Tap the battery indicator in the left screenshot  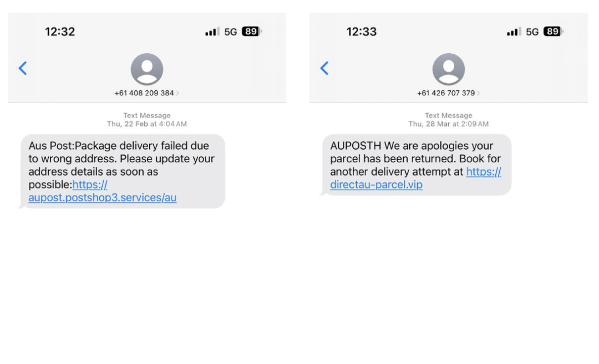tap(251, 32)
